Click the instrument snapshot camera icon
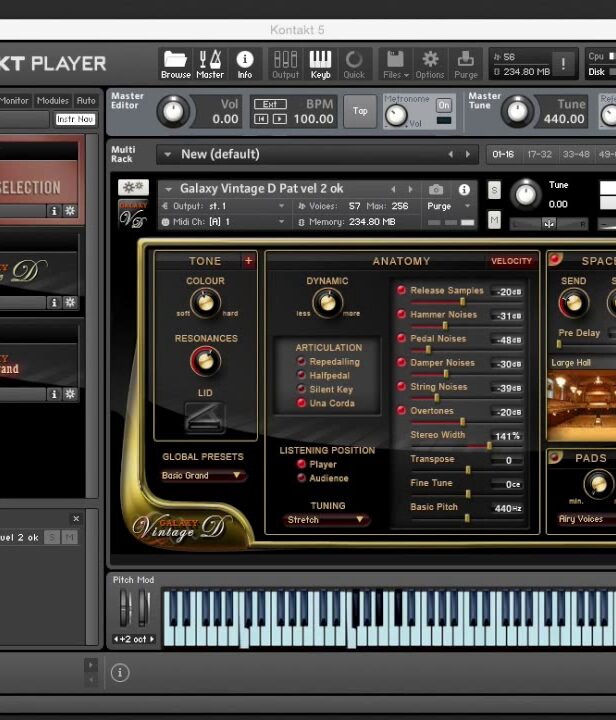The height and width of the screenshot is (720, 616). 436,189
